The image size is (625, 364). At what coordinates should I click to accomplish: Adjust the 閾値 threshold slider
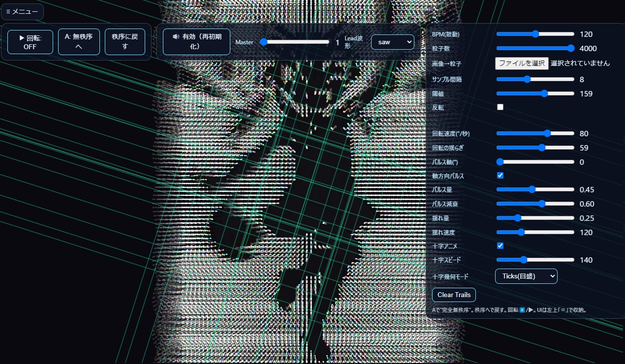click(535, 93)
